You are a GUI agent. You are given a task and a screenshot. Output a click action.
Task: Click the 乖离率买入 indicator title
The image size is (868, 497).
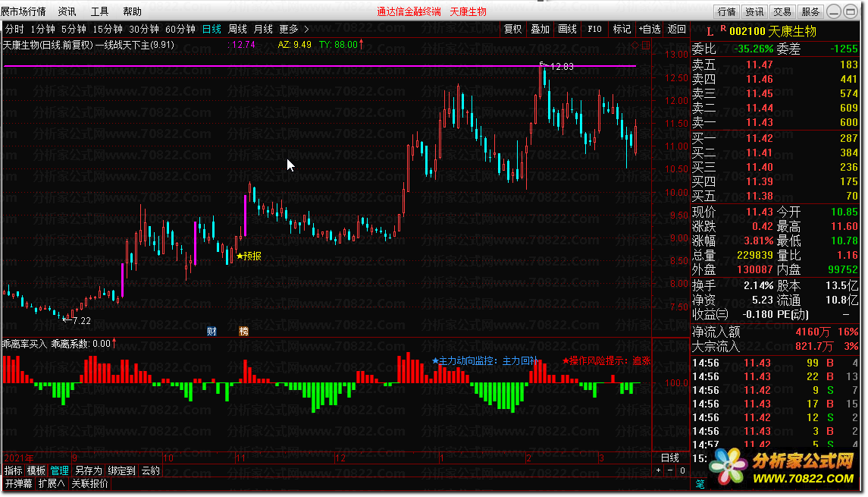click(x=24, y=344)
